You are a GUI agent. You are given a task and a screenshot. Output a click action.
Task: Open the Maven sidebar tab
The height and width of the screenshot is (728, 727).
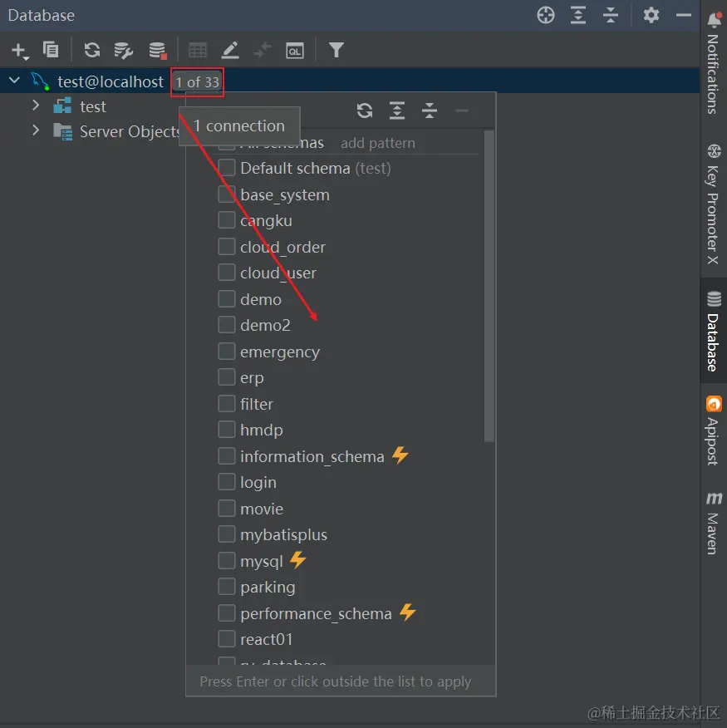coord(714,524)
